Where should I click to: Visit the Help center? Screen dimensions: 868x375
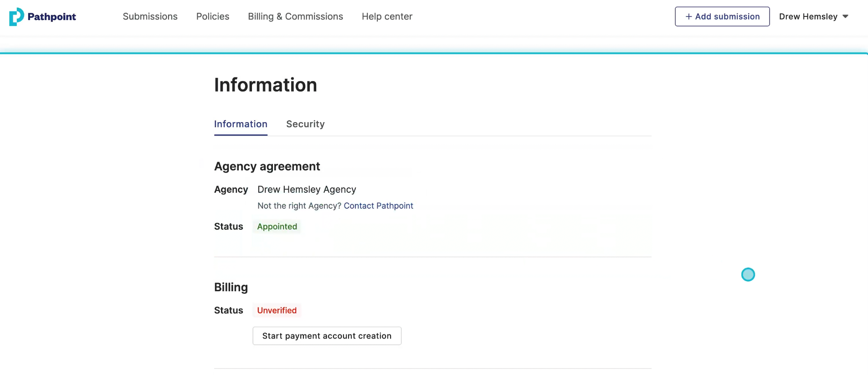click(387, 16)
